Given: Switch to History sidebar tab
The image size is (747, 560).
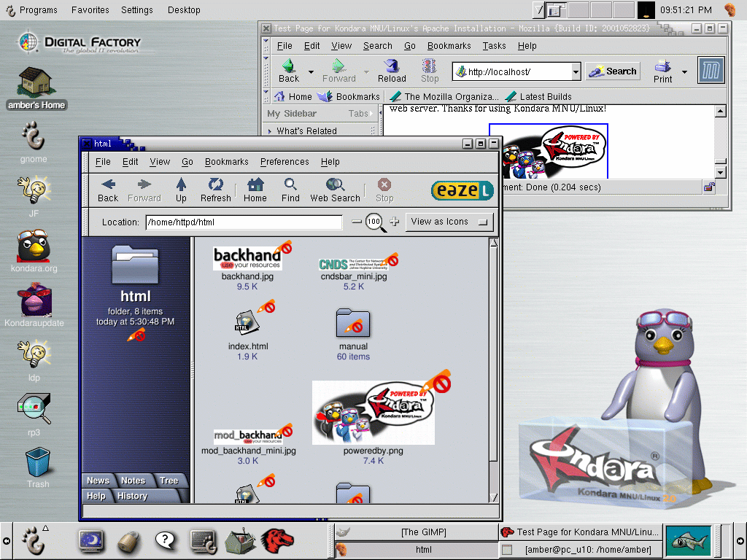Looking at the screenshot, I should [x=133, y=496].
